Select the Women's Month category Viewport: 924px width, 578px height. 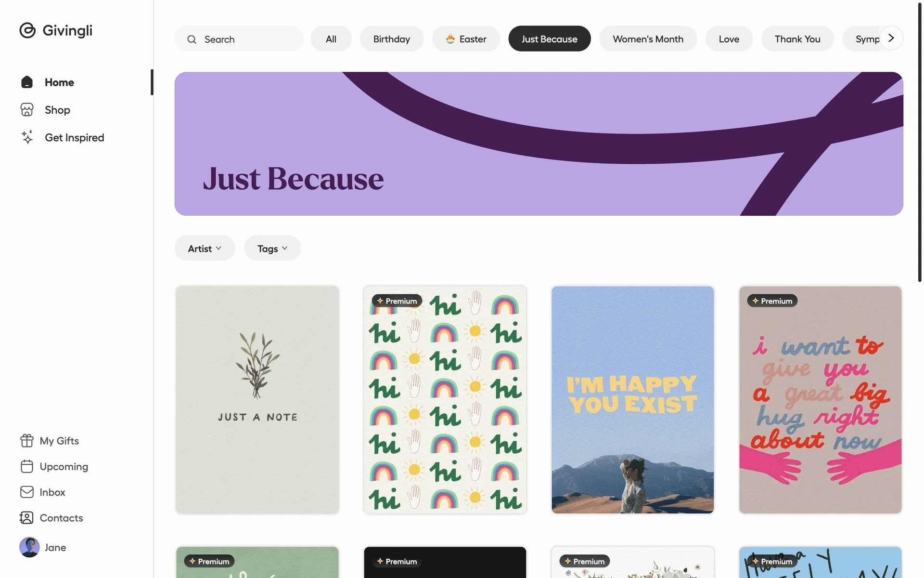pos(648,39)
